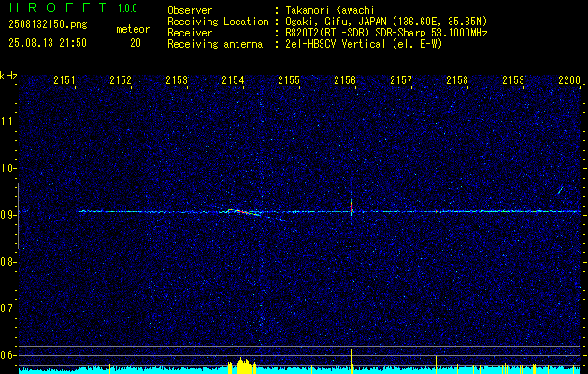Click the kHz axis label

(8, 76)
